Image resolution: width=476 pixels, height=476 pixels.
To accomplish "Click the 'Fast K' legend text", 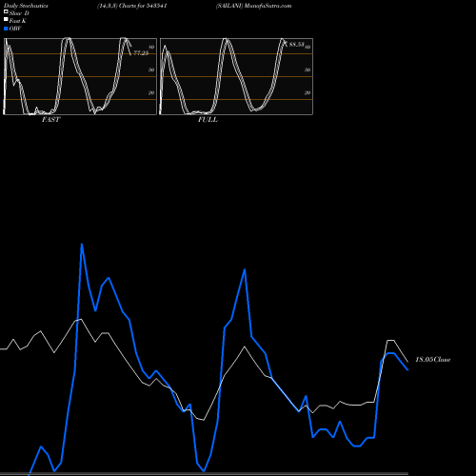I will pyautogui.click(x=18, y=21).
